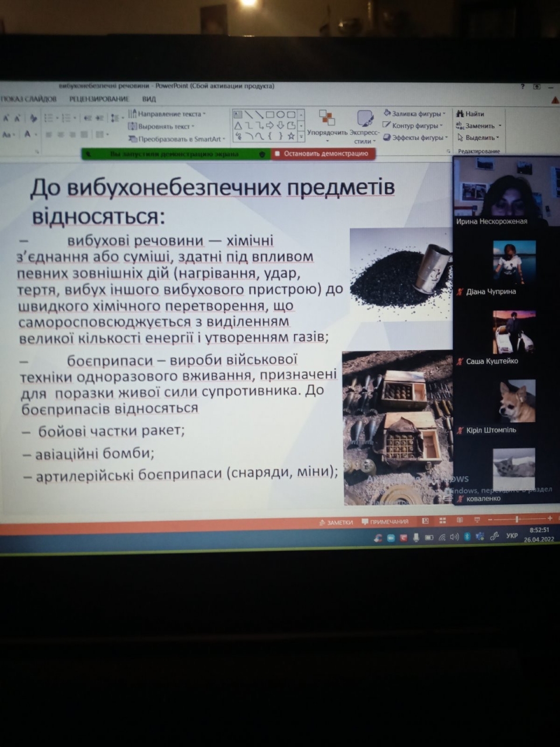Clear all formatting with the eraser icon
Viewport: 560px width, 747px height.
coord(33,118)
